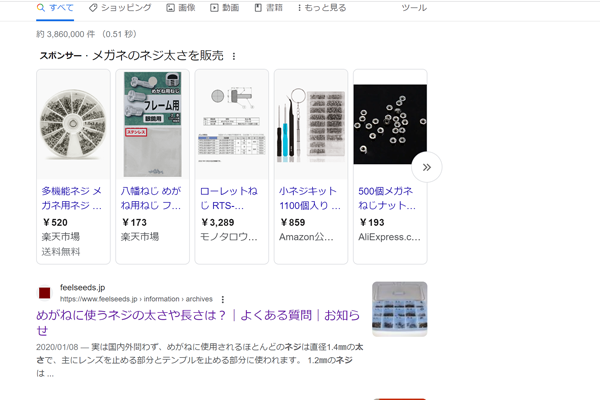Open three-dot menu beside feelseeds URL
Image resolution: width=600 pixels, height=400 pixels.
tap(223, 299)
